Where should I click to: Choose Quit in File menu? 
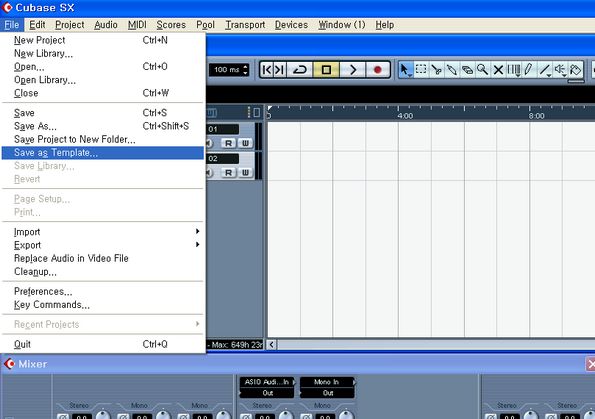pos(102,344)
